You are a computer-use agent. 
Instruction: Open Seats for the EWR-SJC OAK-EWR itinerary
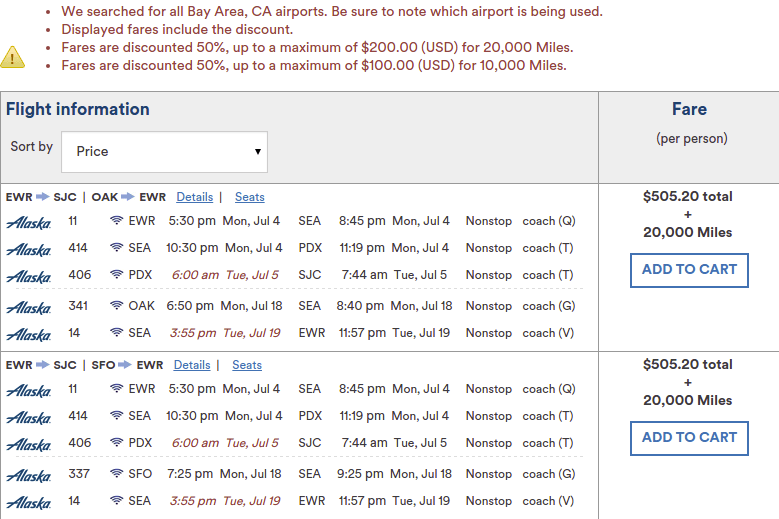click(249, 197)
